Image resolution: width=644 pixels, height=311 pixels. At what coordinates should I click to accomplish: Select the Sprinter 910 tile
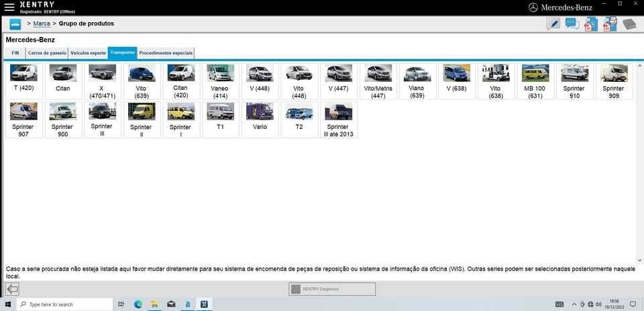575,81
